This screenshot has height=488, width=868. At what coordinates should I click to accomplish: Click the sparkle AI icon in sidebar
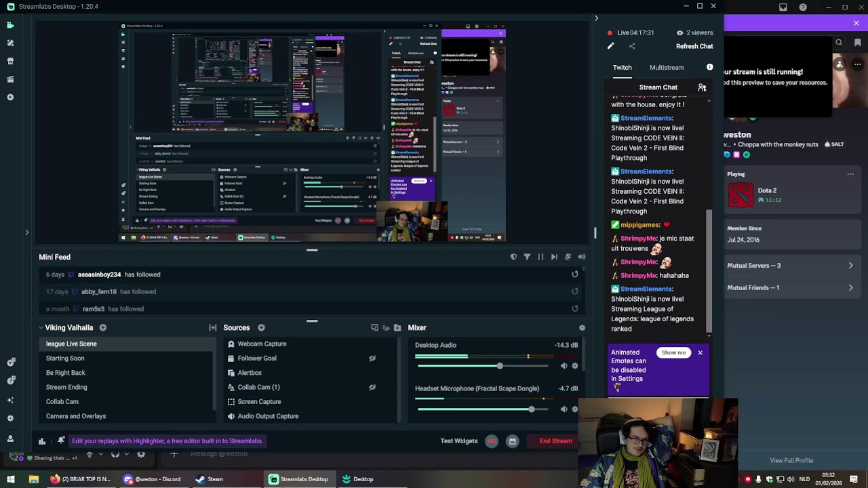pyautogui.click(x=10, y=399)
